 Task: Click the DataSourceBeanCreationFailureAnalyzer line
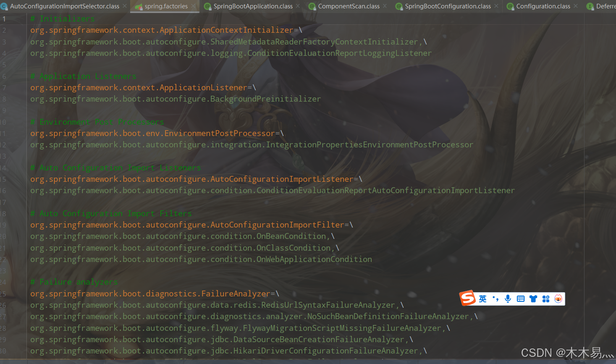click(222, 340)
